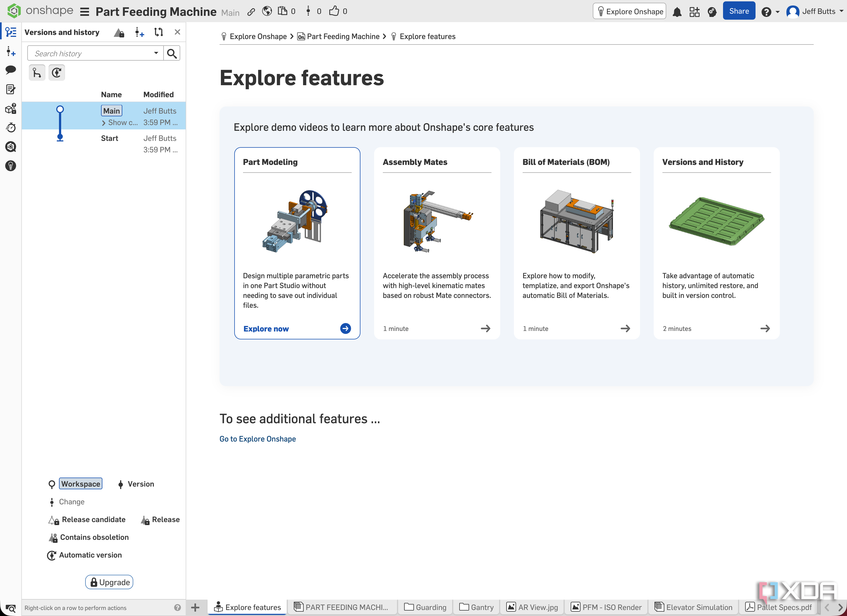Click the Go to Explore Onshape link
Viewport: 847px width, 616px height.
point(258,439)
